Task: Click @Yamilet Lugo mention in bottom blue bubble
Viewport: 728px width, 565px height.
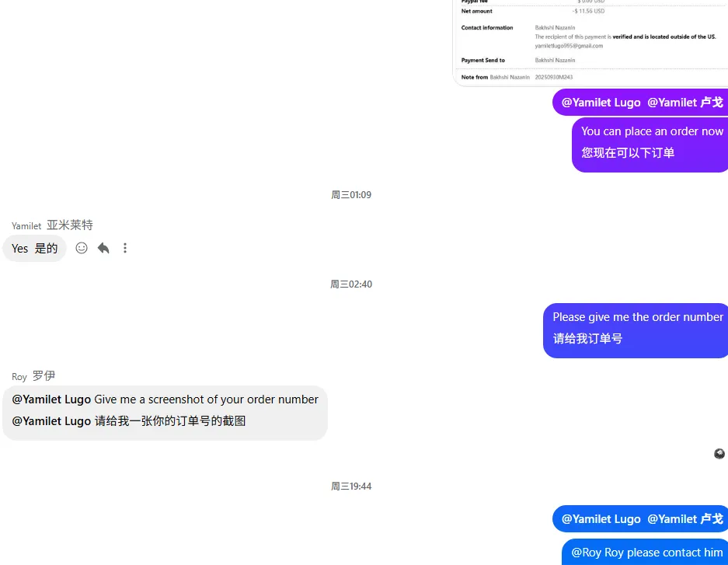Action: (x=601, y=518)
